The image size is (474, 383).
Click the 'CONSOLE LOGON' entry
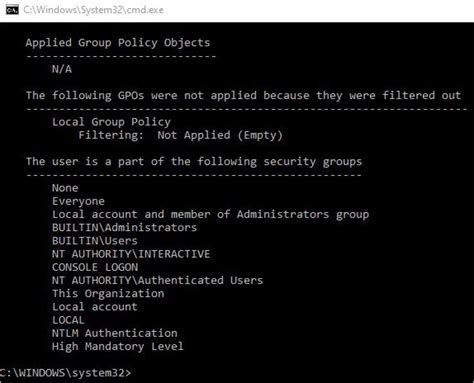(95, 267)
